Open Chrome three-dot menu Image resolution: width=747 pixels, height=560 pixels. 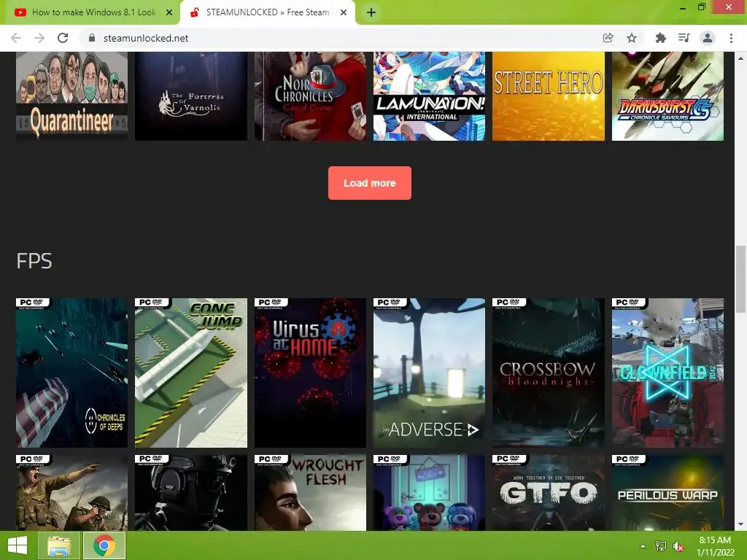point(731,38)
